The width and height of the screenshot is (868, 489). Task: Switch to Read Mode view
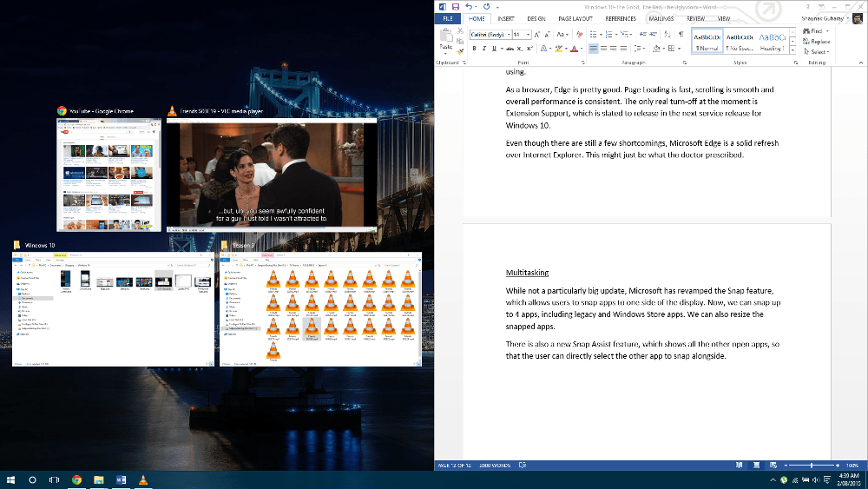739,466
